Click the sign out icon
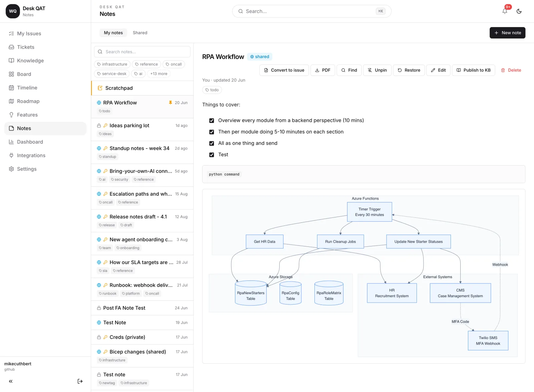This screenshot has width=534, height=392. 80,381
